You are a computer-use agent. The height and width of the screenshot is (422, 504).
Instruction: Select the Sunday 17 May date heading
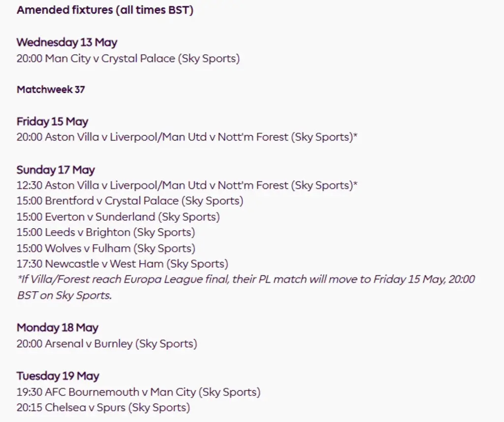click(x=56, y=170)
